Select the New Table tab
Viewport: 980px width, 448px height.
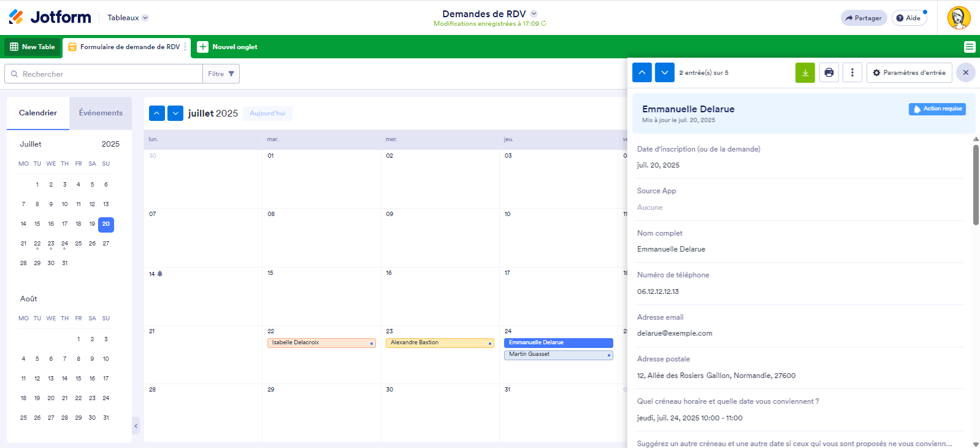point(33,47)
